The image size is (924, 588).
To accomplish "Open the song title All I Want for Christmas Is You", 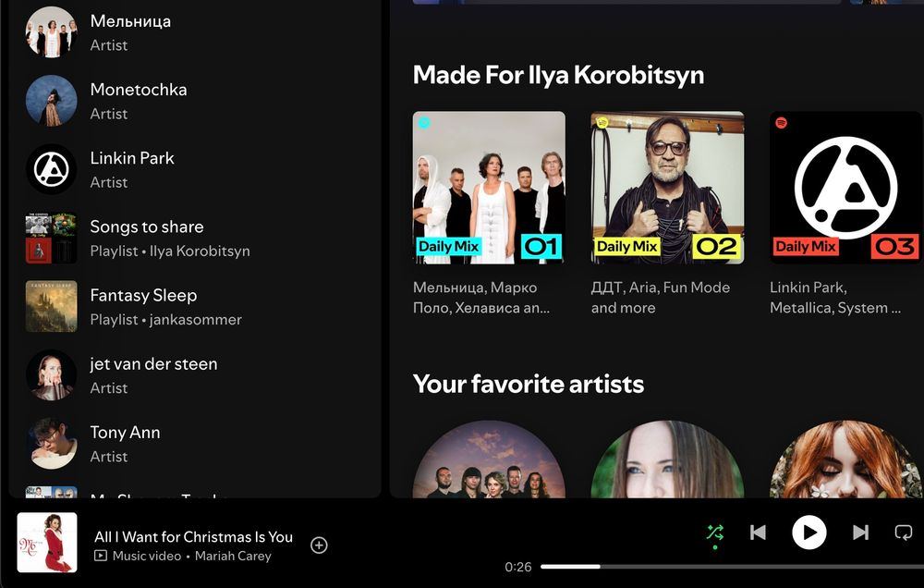I will coord(193,537).
